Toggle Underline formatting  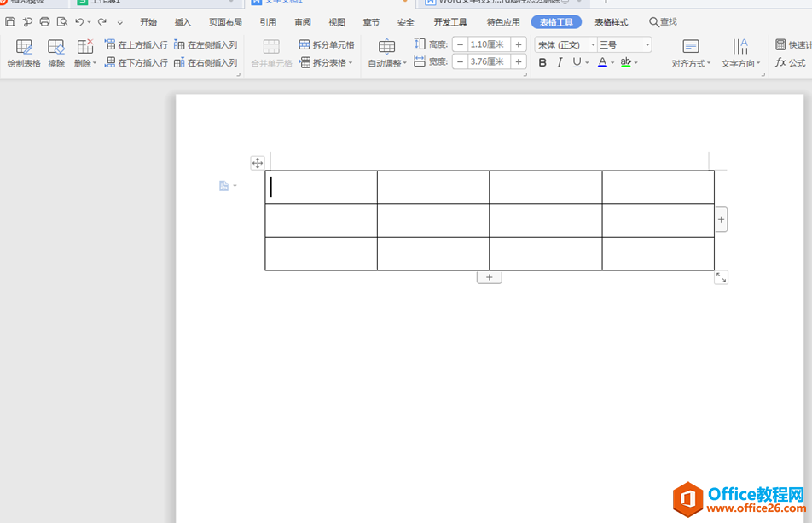click(x=577, y=62)
